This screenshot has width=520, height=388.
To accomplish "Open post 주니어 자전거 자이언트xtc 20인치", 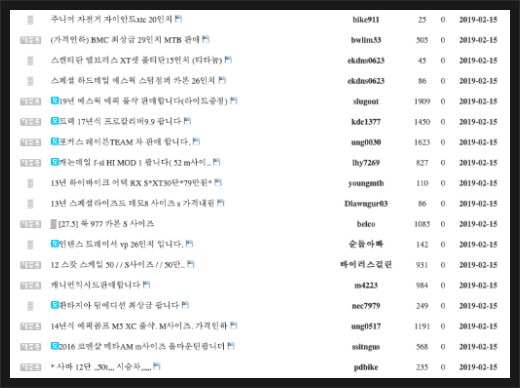I will tap(112, 19).
